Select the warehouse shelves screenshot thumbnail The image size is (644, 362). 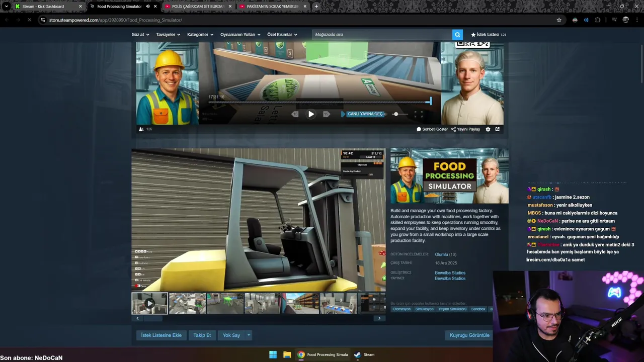[x=300, y=303]
